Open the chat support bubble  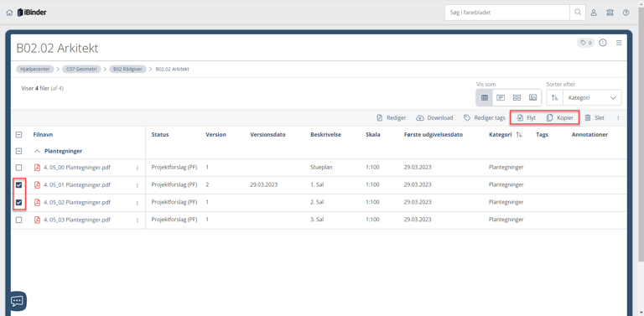17,301
